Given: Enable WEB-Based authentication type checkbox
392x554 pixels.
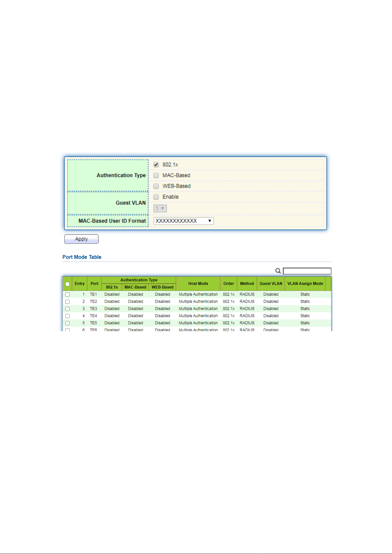Looking at the screenshot, I should point(156,186).
